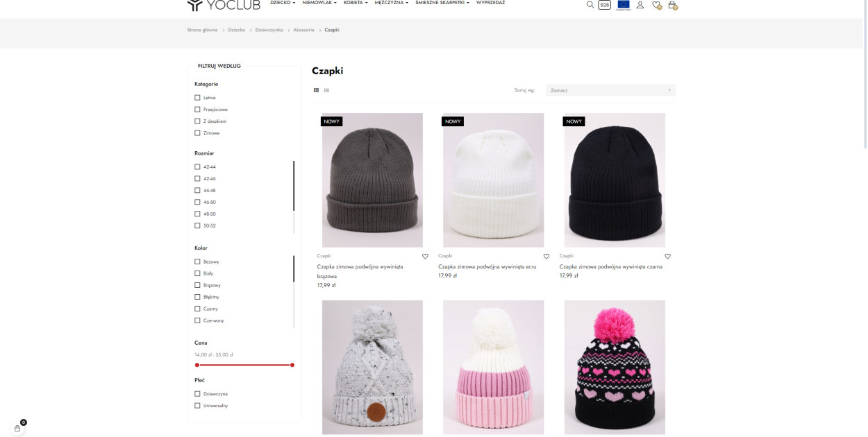The image size is (868, 437).
Task: Check the Przejściowe category filter
Action: (197, 110)
